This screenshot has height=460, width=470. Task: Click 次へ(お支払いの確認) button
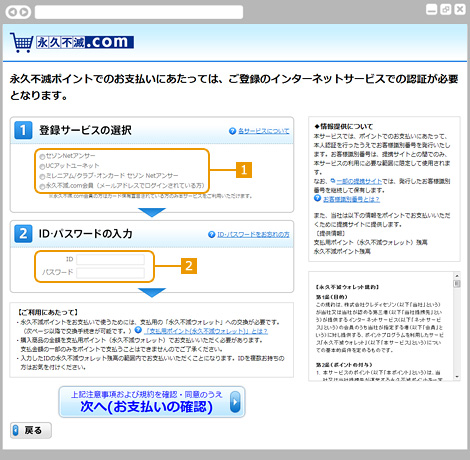point(152,402)
